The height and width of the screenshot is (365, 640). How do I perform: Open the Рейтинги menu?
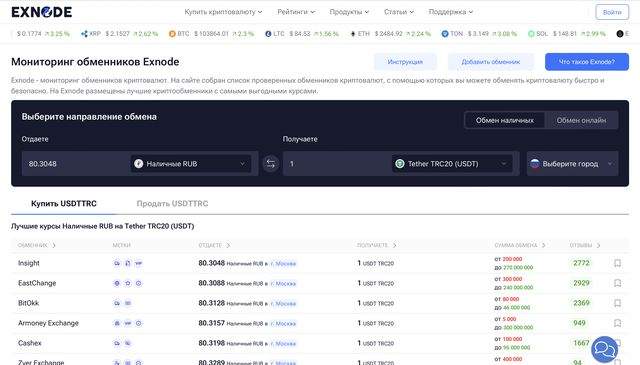pos(296,12)
